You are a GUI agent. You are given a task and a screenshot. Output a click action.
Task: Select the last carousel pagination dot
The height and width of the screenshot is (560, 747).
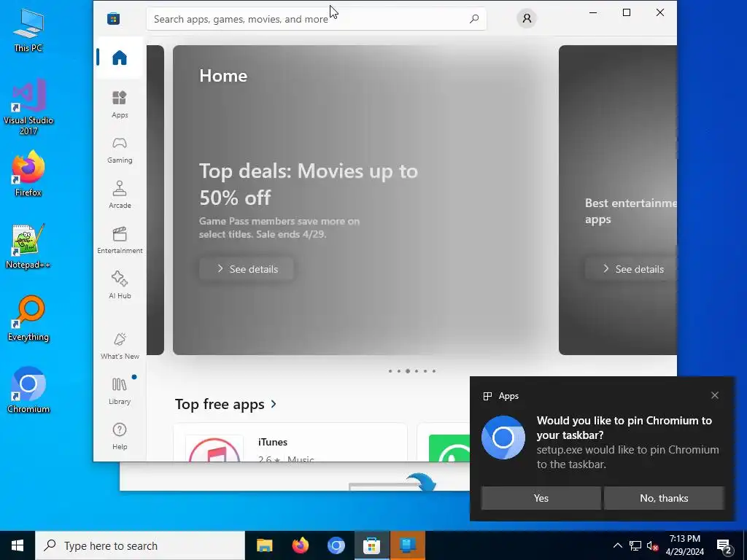[433, 371]
